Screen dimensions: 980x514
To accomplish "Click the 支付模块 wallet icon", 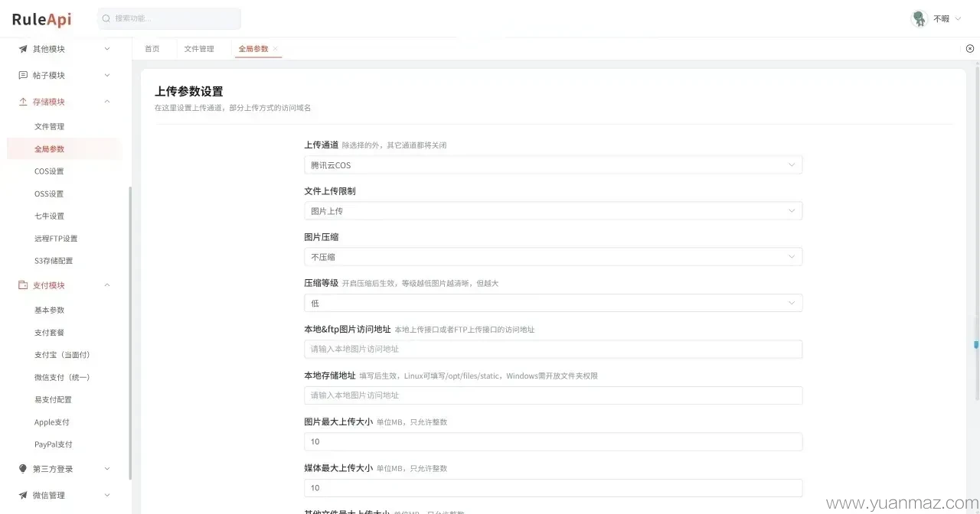I will (x=23, y=285).
